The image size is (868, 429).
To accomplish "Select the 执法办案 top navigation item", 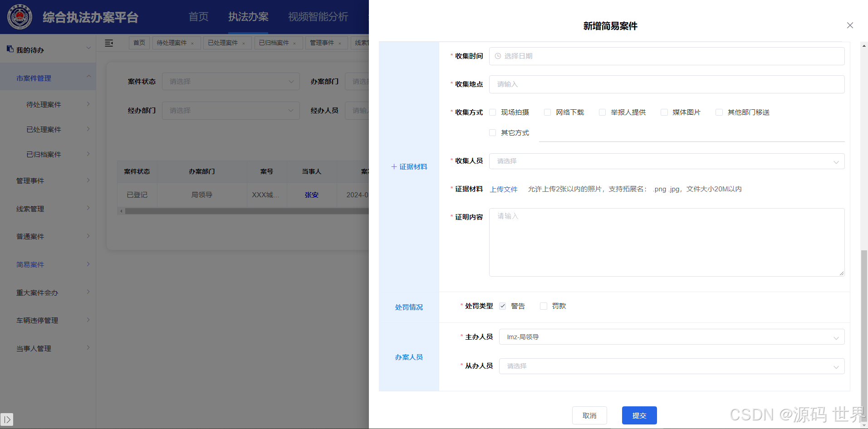I will tap(248, 17).
